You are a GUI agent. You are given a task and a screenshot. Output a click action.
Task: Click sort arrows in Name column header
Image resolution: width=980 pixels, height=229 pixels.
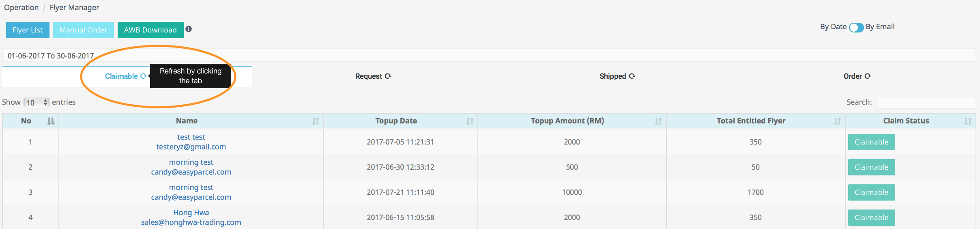[316, 121]
